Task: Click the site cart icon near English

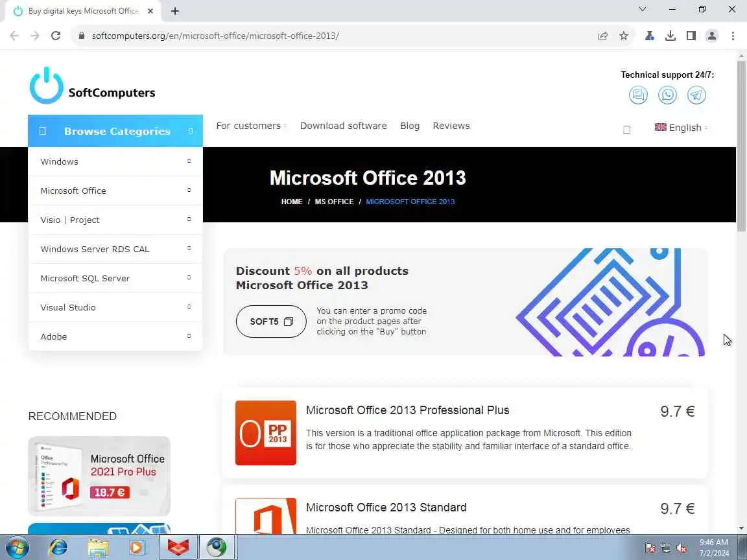Action: tap(627, 130)
